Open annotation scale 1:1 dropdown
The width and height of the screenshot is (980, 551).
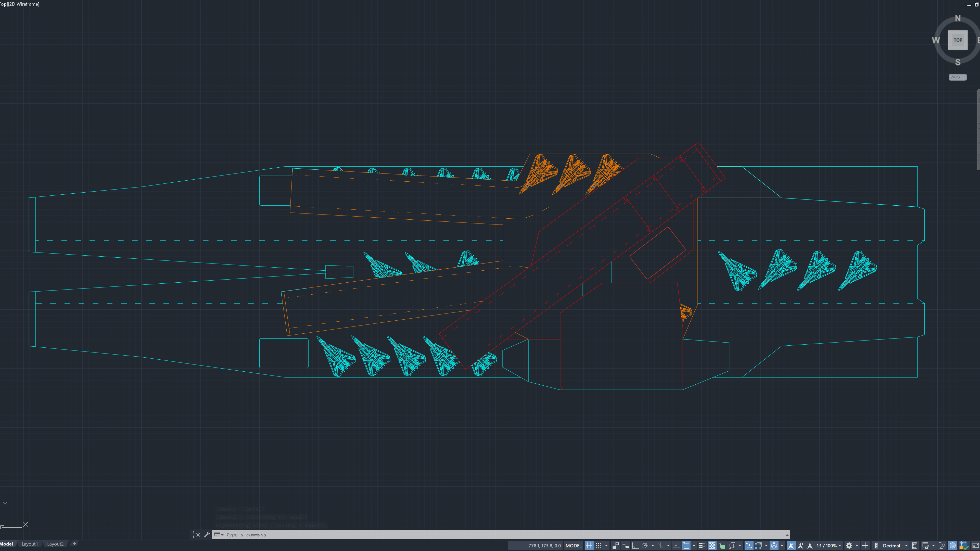[x=829, y=546]
